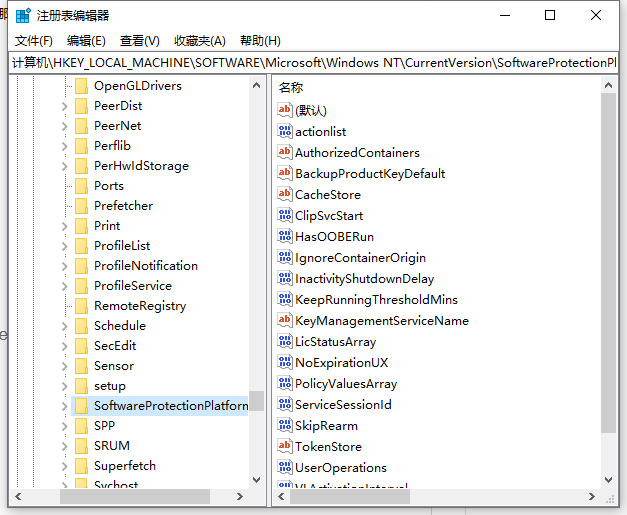Expand the PeerDist key
Viewport: 627px width, 515px height.
pos(65,106)
